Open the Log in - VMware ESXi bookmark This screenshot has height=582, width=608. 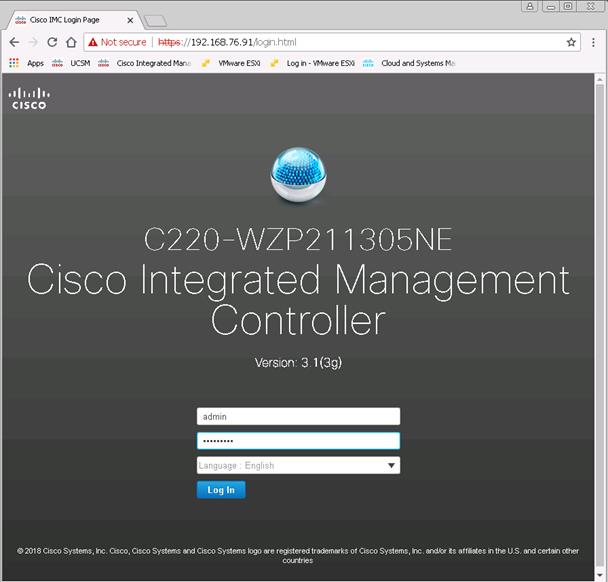(313, 63)
